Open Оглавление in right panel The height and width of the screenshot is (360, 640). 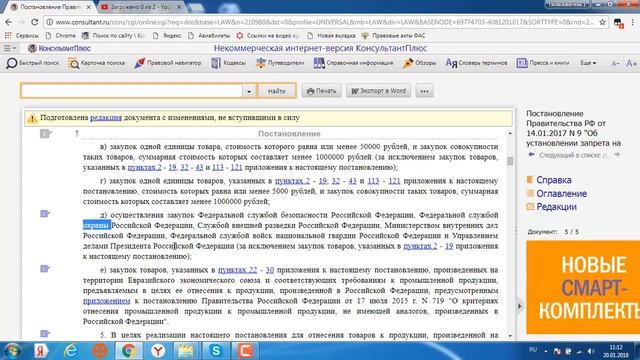(x=561, y=193)
